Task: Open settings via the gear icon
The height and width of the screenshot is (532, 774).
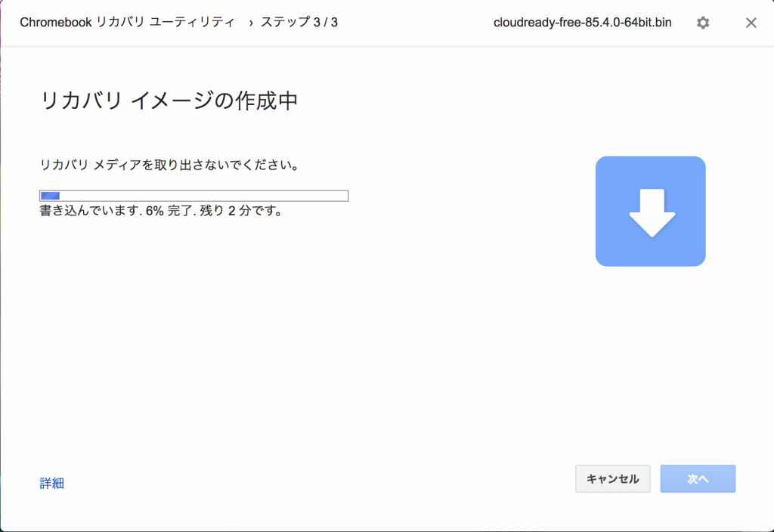Action: tap(703, 23)
